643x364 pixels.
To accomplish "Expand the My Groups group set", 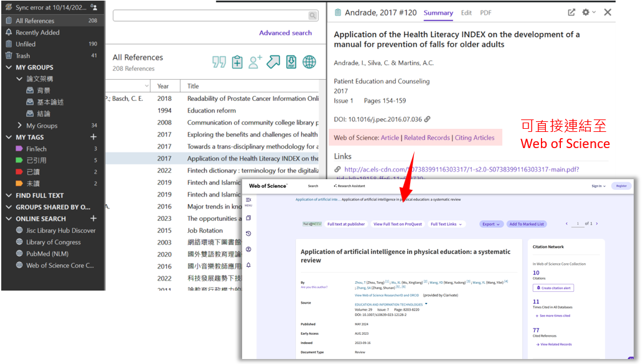I will (x=19, y=126).
